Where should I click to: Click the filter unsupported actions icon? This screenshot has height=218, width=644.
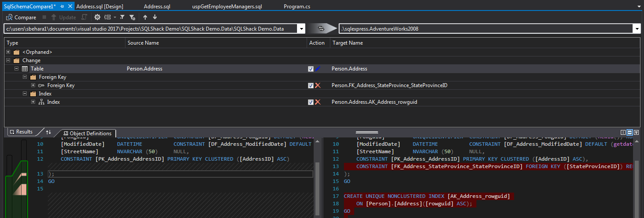(x=132, y=18)
